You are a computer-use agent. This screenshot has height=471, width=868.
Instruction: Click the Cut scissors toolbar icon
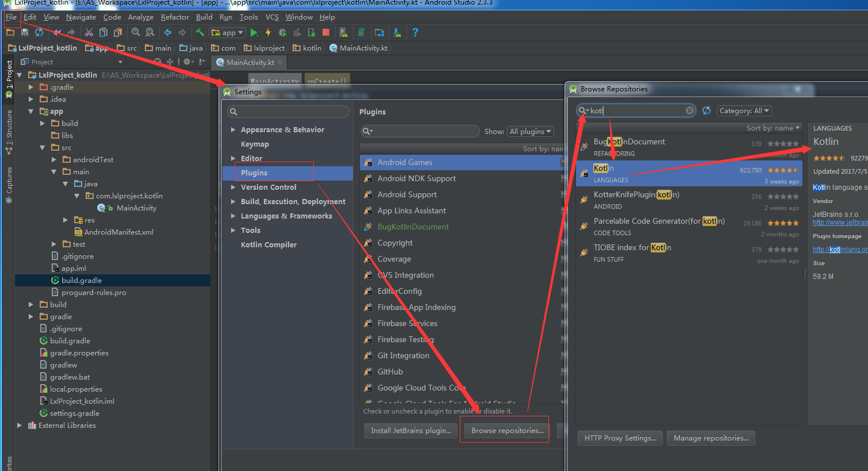click(89, 32)
